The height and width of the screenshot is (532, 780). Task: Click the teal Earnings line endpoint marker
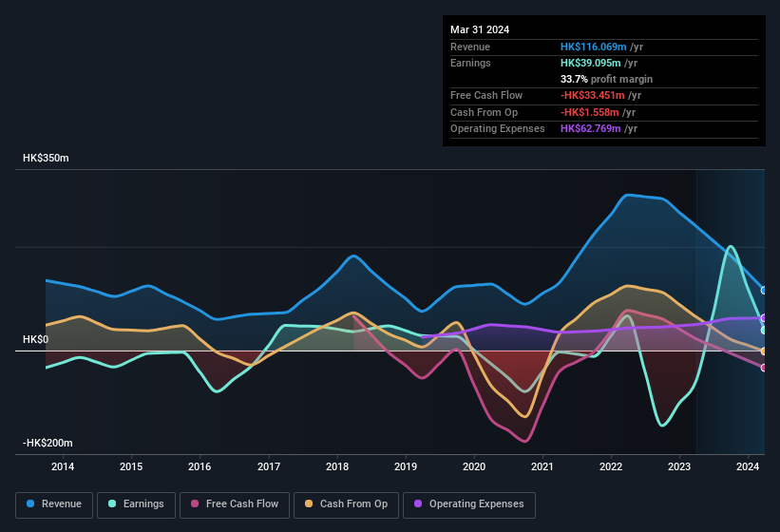(x=764, y=330)
